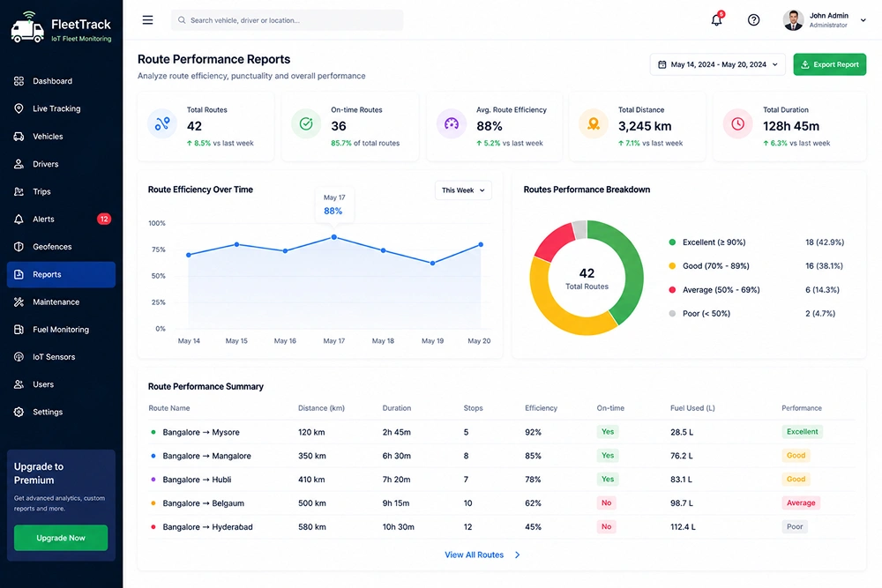Open the date range picker dropdown
This screenshot has height=588, width=882.
tap(718, 64)
